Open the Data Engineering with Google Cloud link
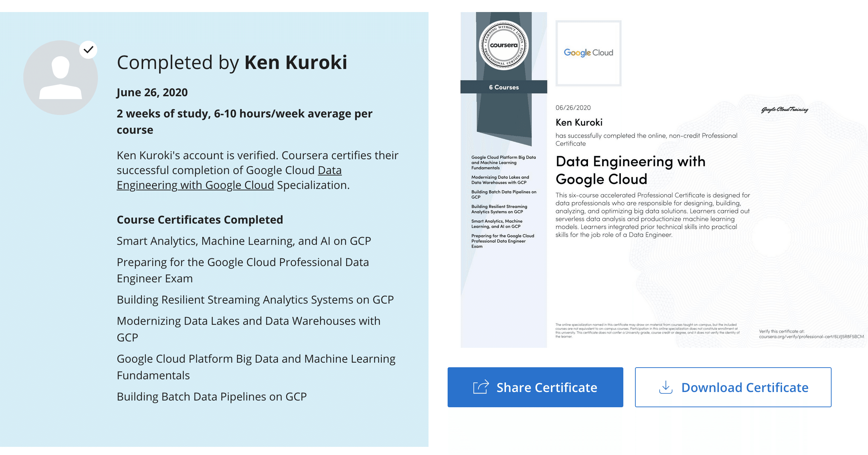This screenshot has height=455, width=868. click(195, 185)
